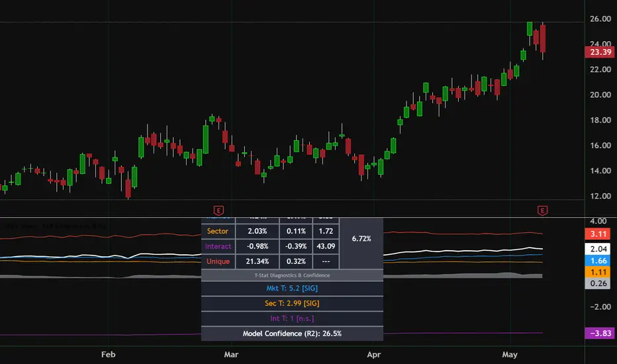Image resolution: width=617 pixels, height=364 pixels.
Task: Click the 2.03% cell in Sector row
Action: [x=258, y=231]
